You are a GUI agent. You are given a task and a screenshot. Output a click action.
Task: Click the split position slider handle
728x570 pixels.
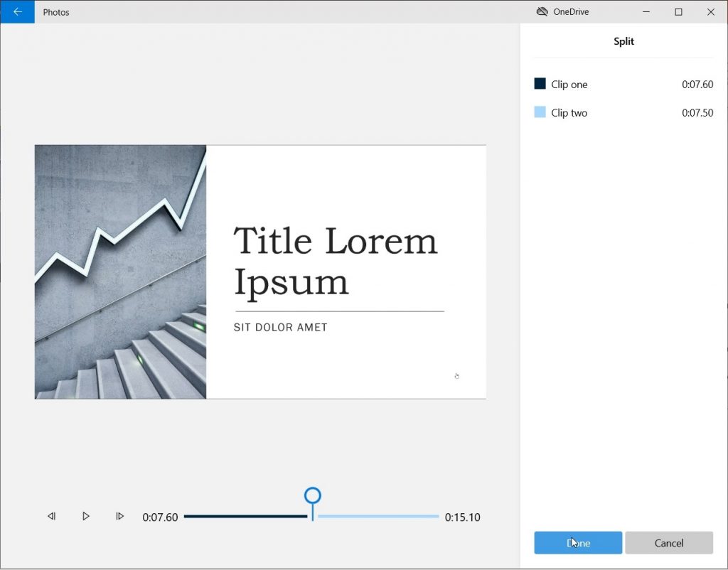[x=313, y=496]
